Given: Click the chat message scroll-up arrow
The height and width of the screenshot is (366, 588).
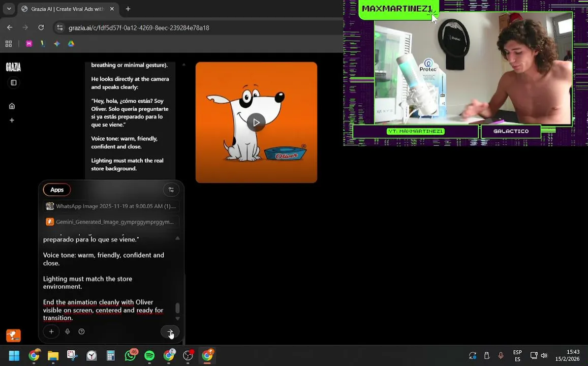Looking at the screenshot, I should (x=184, y=65).
